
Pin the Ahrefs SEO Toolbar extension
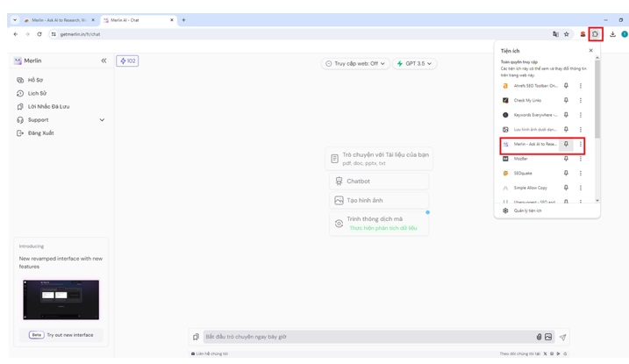tap(566, 86)
